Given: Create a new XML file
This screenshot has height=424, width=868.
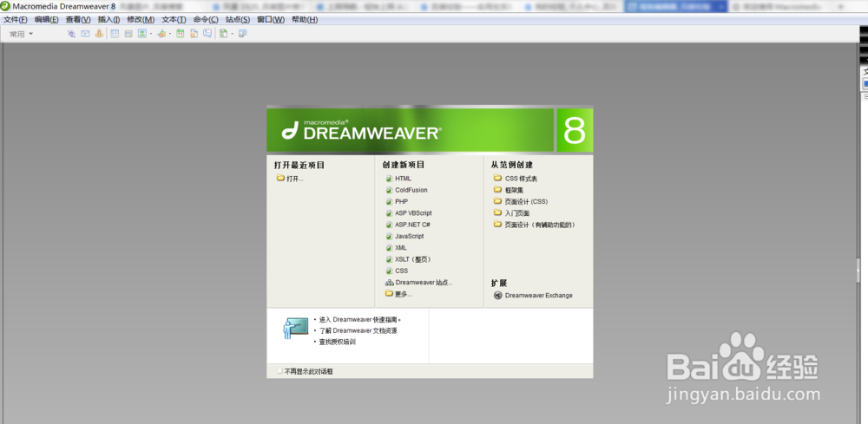Looking at the screenshot, I should 397,248.
